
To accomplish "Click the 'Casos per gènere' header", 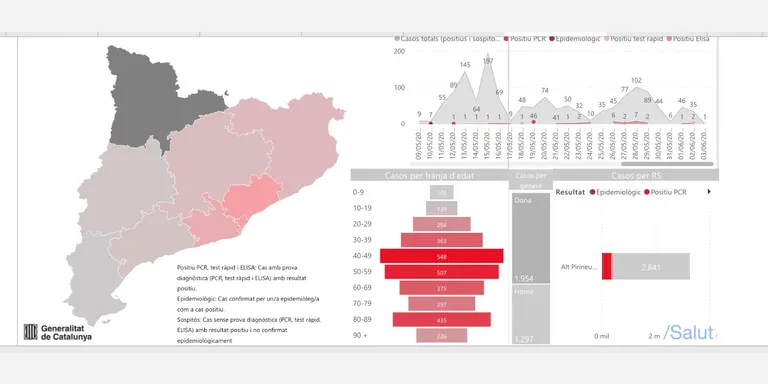I will pos(531,180).
